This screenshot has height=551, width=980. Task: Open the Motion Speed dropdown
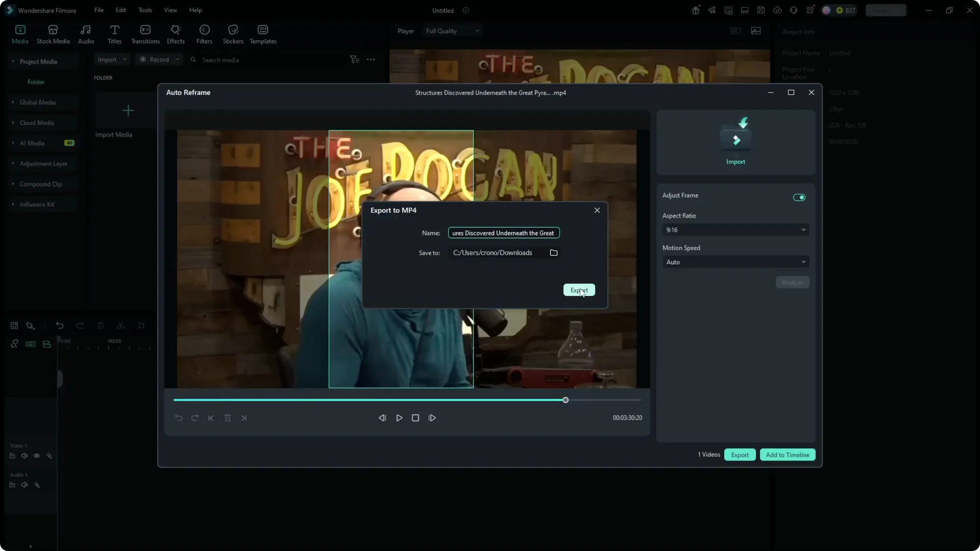(x=735, y=262)
